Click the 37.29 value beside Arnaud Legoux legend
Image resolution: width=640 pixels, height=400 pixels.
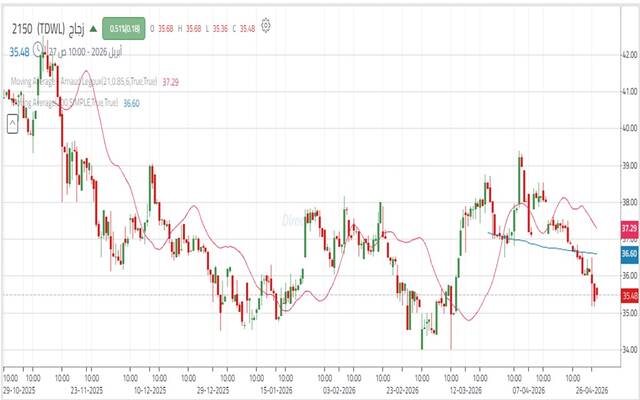(171, 80)
